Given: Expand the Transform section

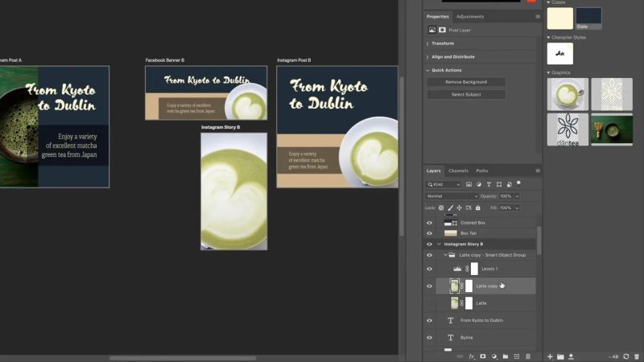Looking at the screenshot, I should (427, 43).
